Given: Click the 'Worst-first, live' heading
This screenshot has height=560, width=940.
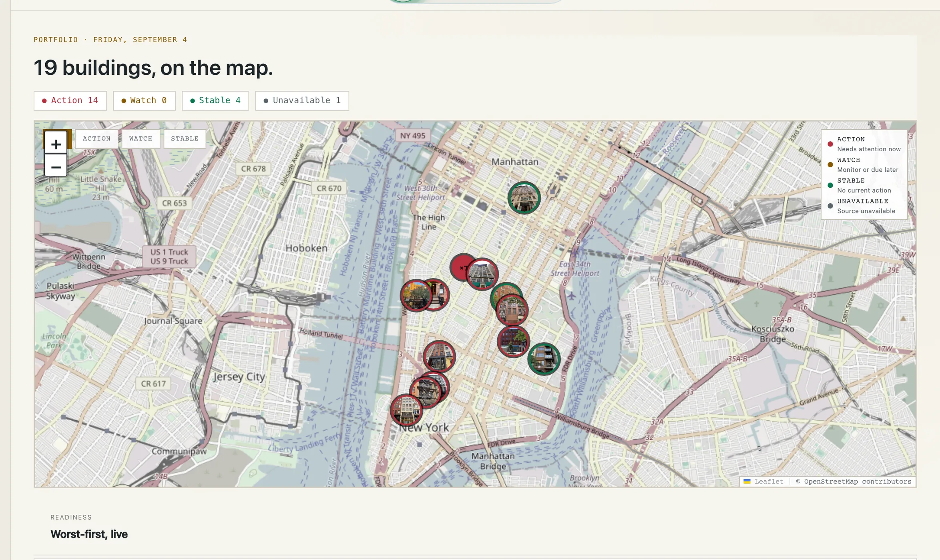Looking at the screenshot, I should pos(89,534).
